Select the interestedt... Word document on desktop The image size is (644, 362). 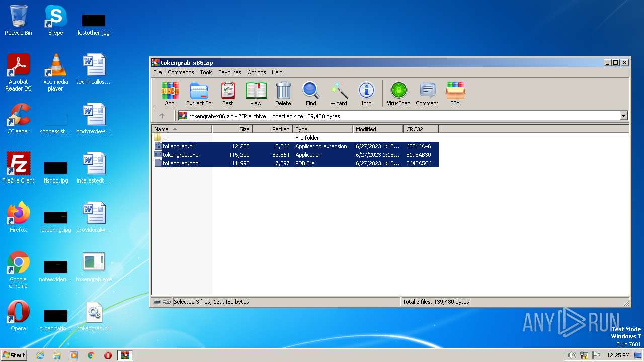pos(94,168)
